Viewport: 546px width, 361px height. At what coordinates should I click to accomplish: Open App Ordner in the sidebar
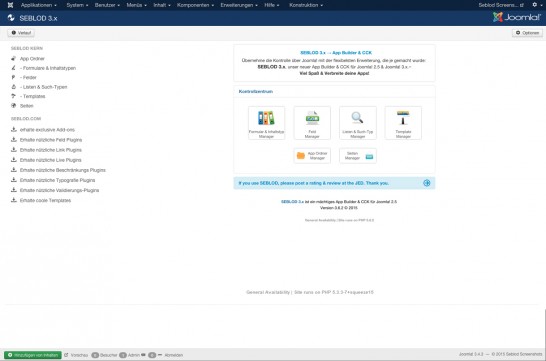[x=32, y=58]
